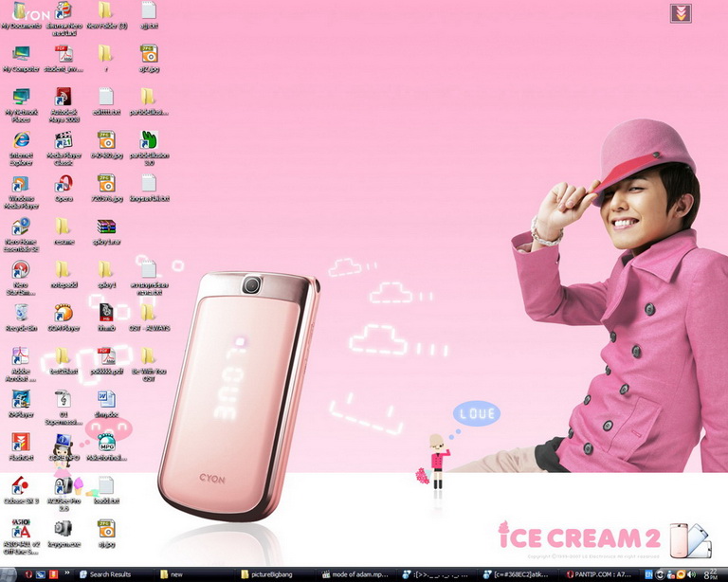728x582 pixels.
Task: Click the volume speaker tray icon
Action: click(693, 575)
